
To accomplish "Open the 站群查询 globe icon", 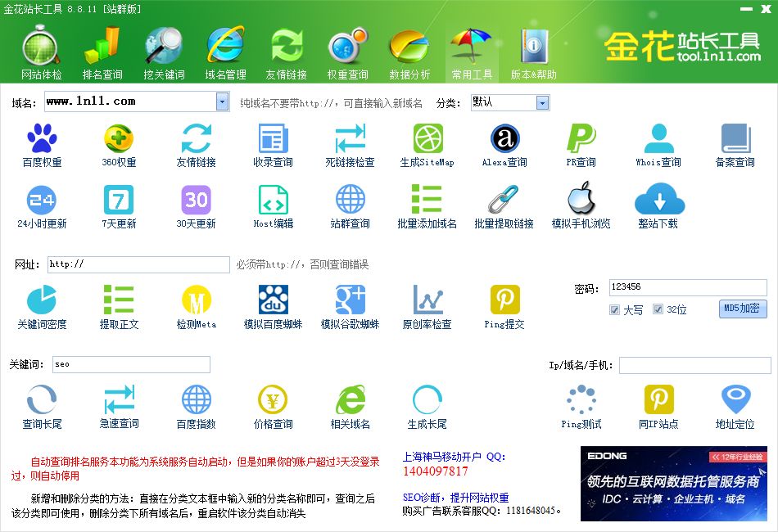I will tap(351, 200).
